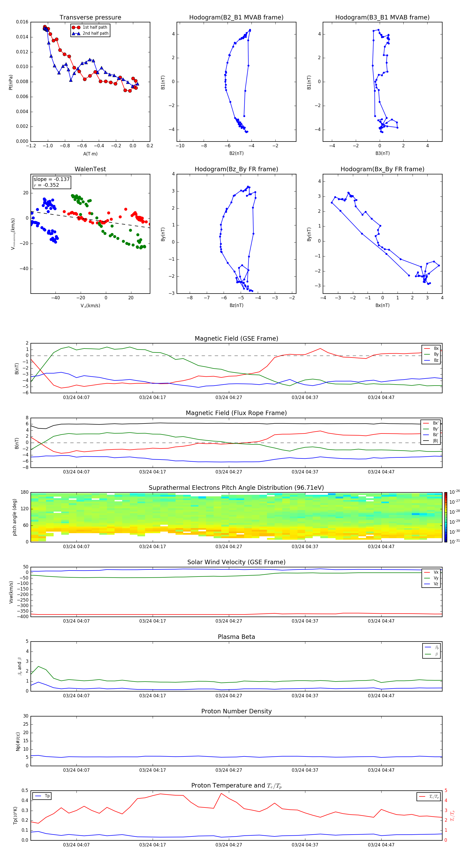Click the 'Hodogram(B3_B1 MVAB frame)' title
Image resolution: width=473 pixels, height=868 pixels.
pos(382,17)
